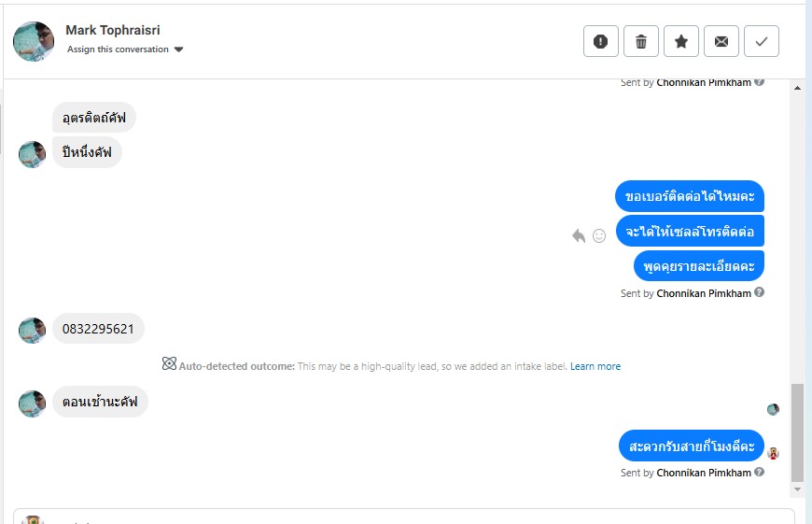Image resolution: width=812 pixels, height=524 pixels.
Task: Click seen-by avatar next to last message
Action: pyautogui.click(x=773, y=453)
